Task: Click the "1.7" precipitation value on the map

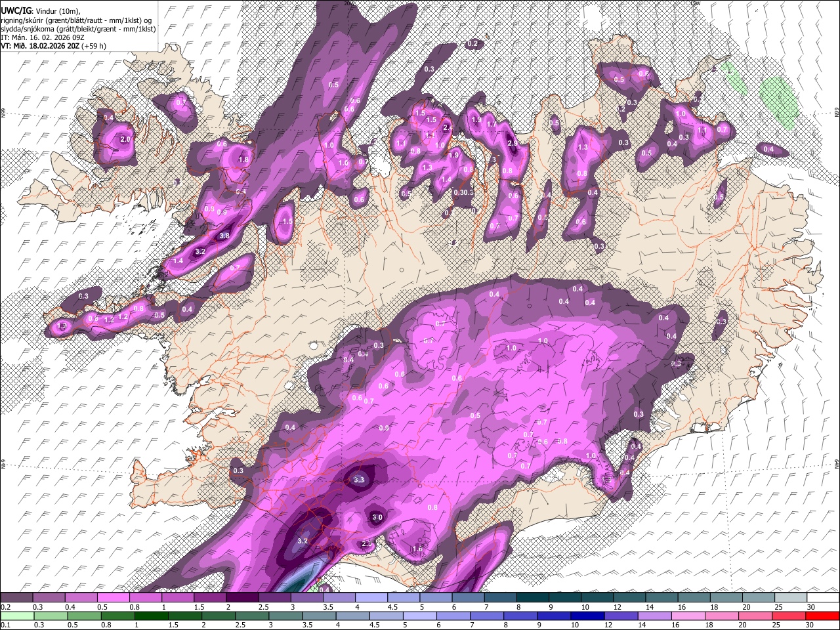Action: pyautogui.click(x=492, y=124)
